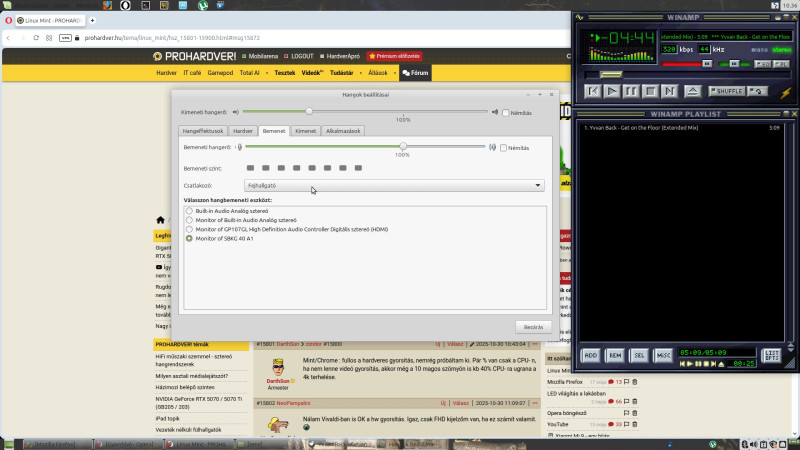
Task: Open Mobilarena link
Action: (260, 56)
